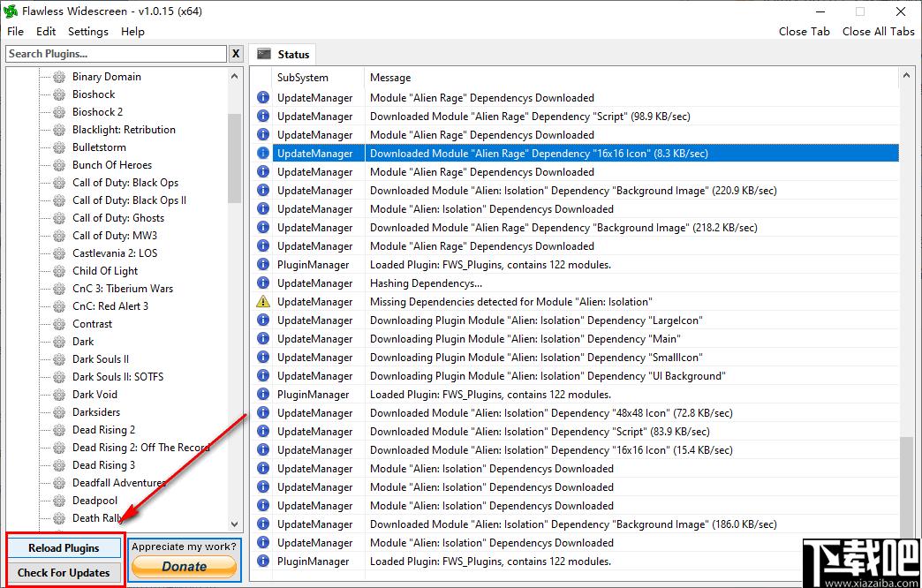922x588 pixels.
Task: Click the gear icon next to Darksiders
Action: (x=59, y=411)
